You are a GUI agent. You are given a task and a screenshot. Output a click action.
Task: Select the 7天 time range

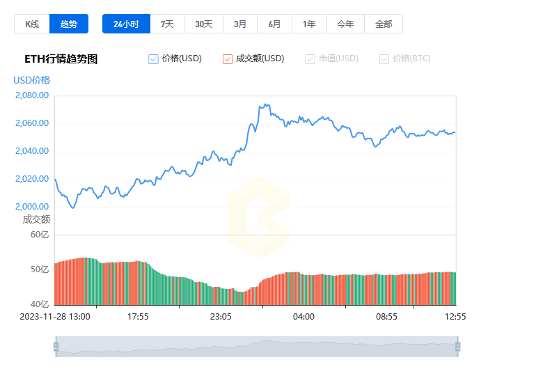click(x=167, y=24)
